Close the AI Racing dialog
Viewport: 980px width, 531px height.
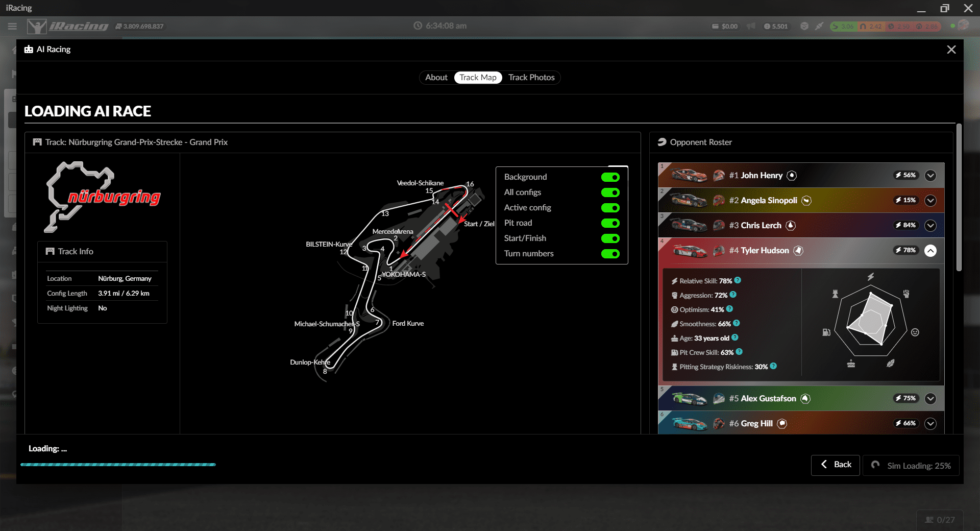point(951,50)
